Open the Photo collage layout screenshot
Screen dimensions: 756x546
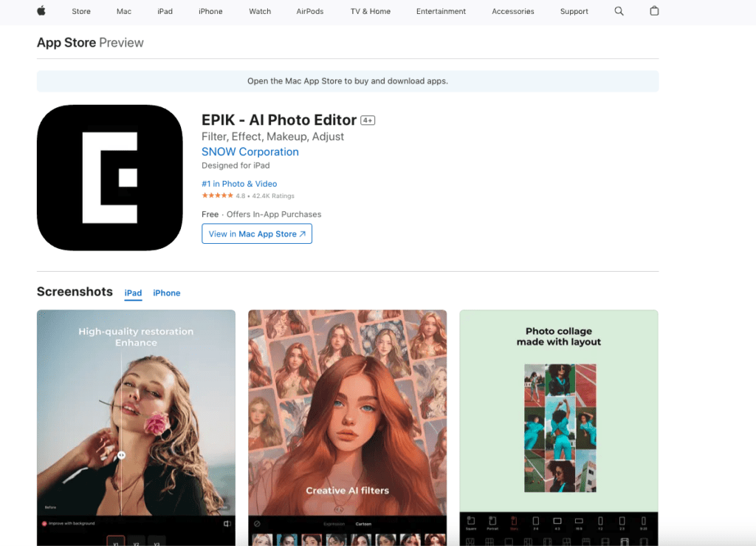pyautogui.click(x=559, y=428)
